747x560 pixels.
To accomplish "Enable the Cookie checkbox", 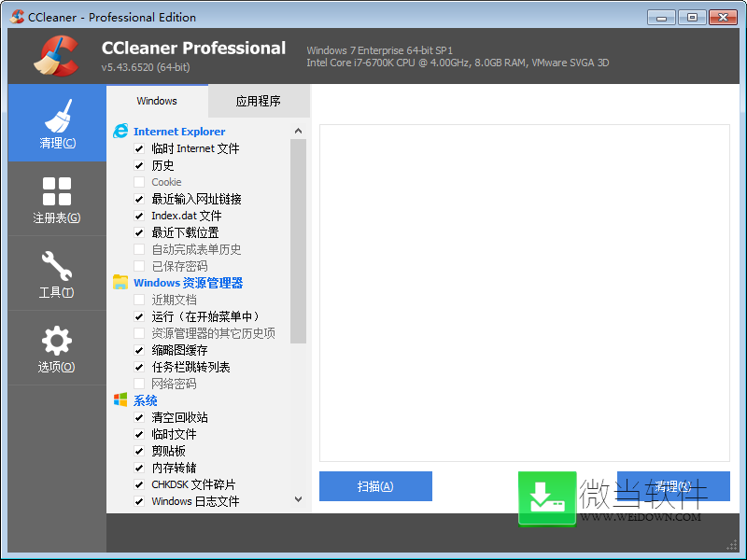I will pos(139,182).
